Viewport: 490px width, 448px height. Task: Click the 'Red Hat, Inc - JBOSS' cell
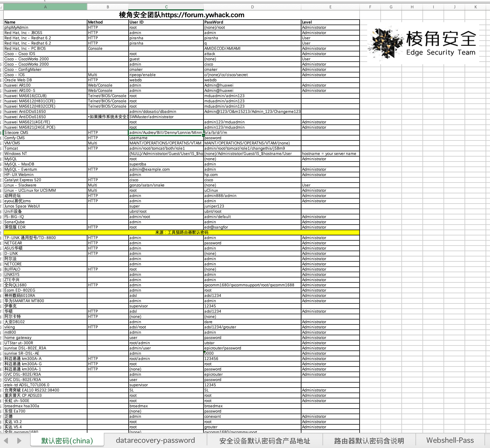coord(45,33)
